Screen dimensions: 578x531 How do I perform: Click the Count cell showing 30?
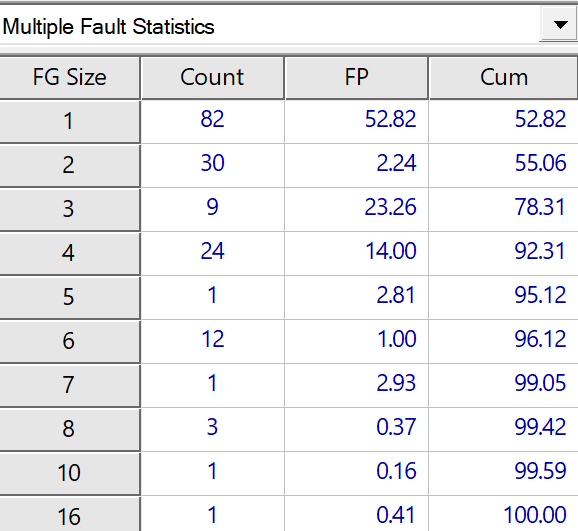tap(213, 165)
